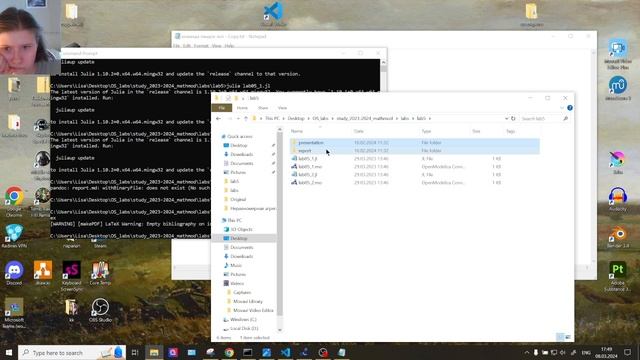Screen dimensions: 640x360
Task: Sort files by Date column
Action: coord(358,131)
